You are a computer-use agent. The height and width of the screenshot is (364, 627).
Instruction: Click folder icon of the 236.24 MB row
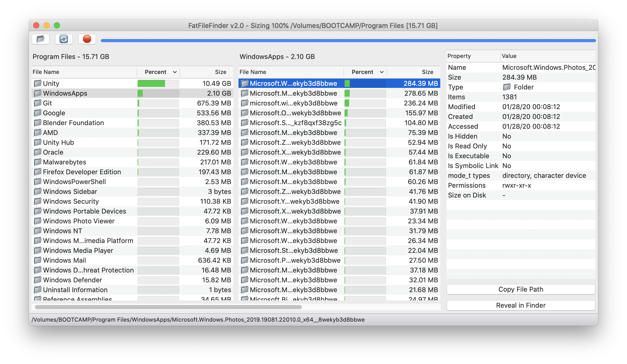[245, 103]
